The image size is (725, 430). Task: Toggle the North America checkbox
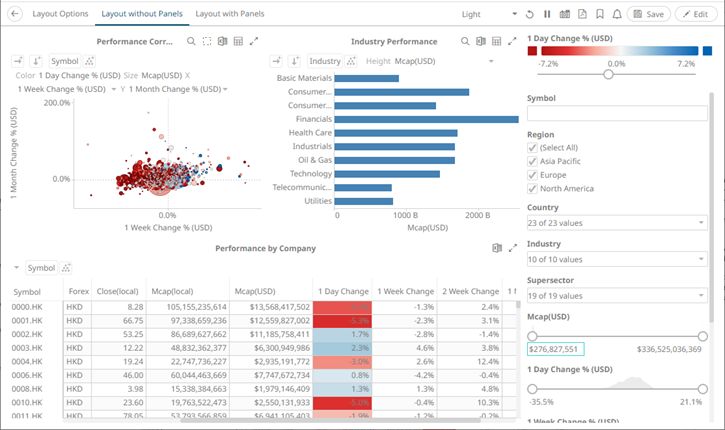(533, 188)
